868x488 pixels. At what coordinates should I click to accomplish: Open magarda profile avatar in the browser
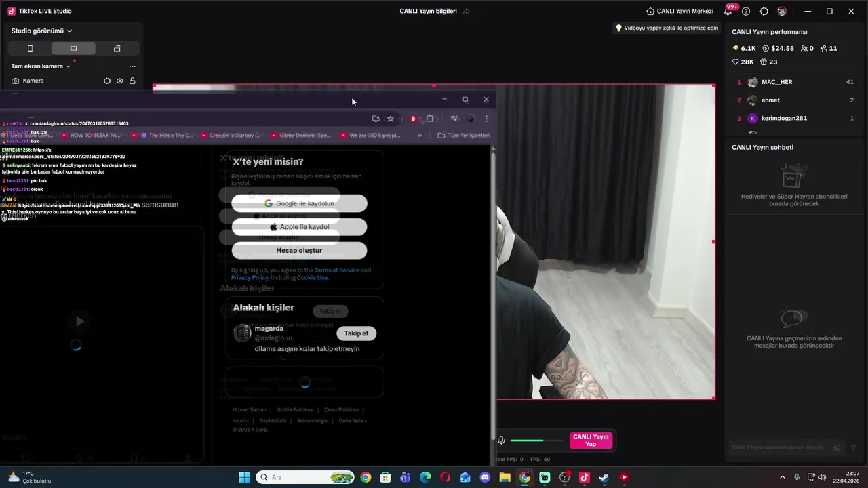[242, 333]
